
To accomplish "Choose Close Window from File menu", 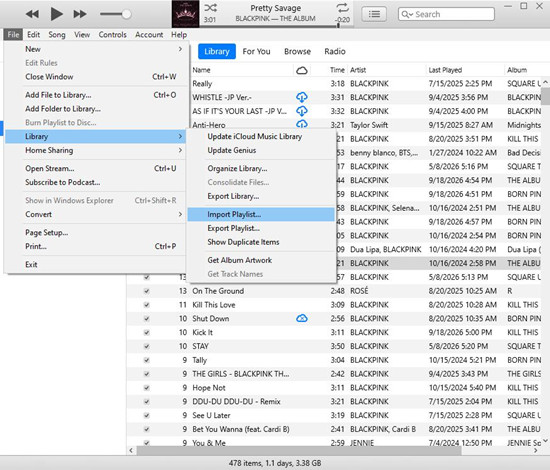I will tap(95, 76).
